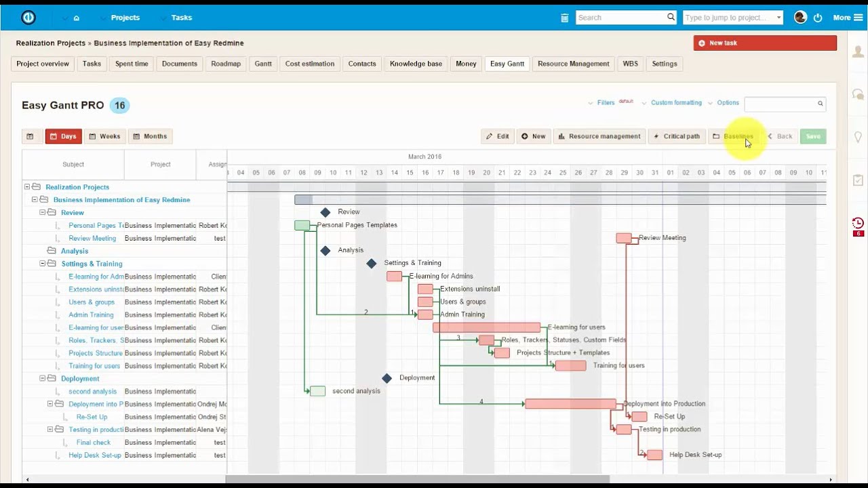
Task: Open the Review Meeting task link
Action: pos(92,239)
